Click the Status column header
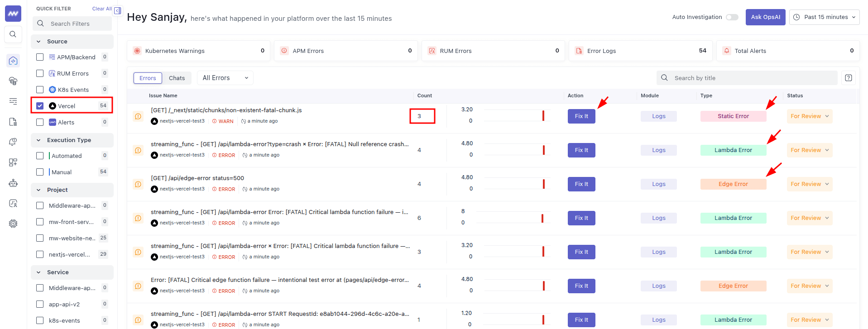This screenshot has width=868, height=329. 795,95
